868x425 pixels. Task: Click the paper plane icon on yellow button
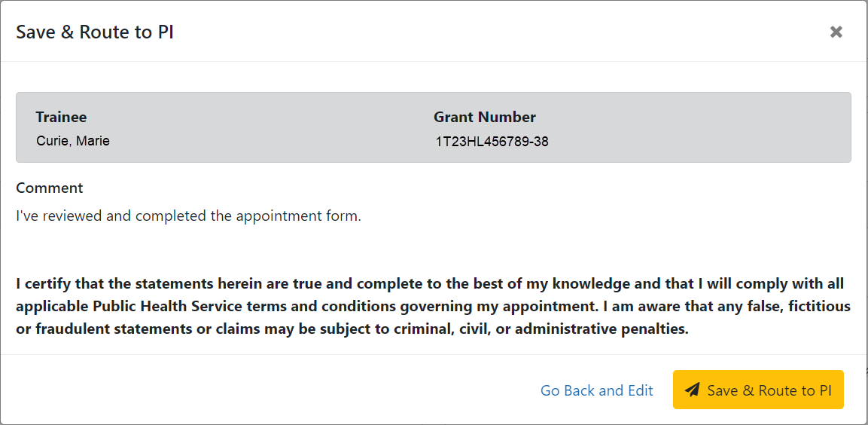(x=692, y=390)
